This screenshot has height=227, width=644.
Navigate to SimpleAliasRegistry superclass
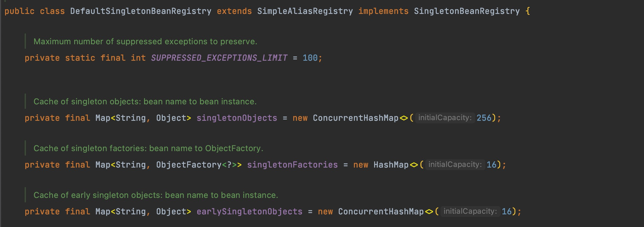point(305,11)
